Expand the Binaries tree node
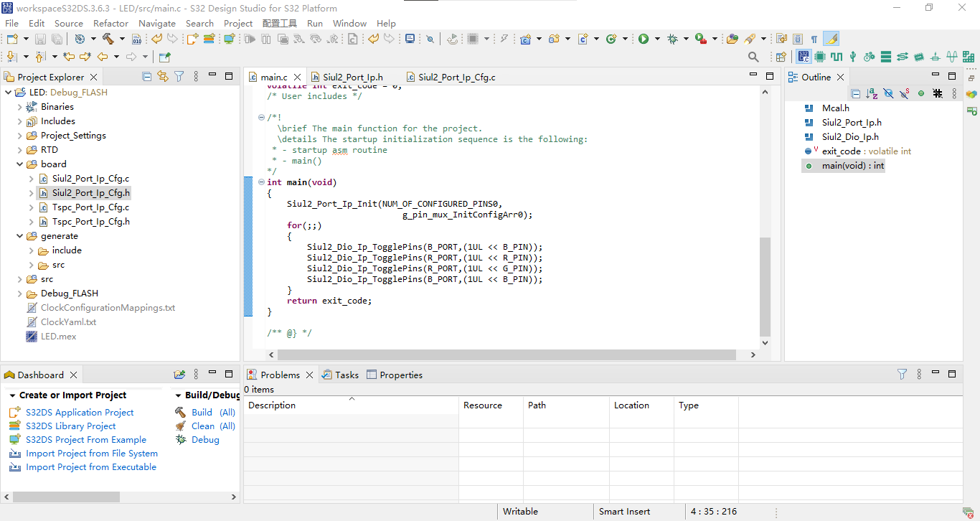The width and height of the screenshot is (980, 521). click(x=20, y=107)
